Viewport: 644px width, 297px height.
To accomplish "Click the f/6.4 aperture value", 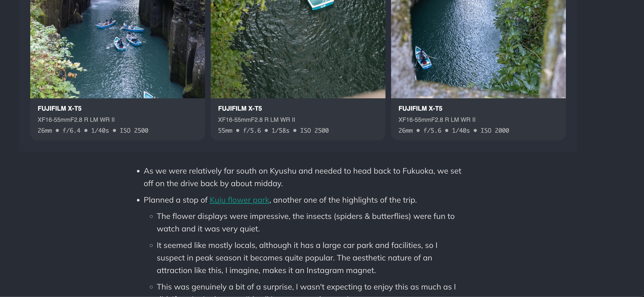I will click(x=71, y=131).
